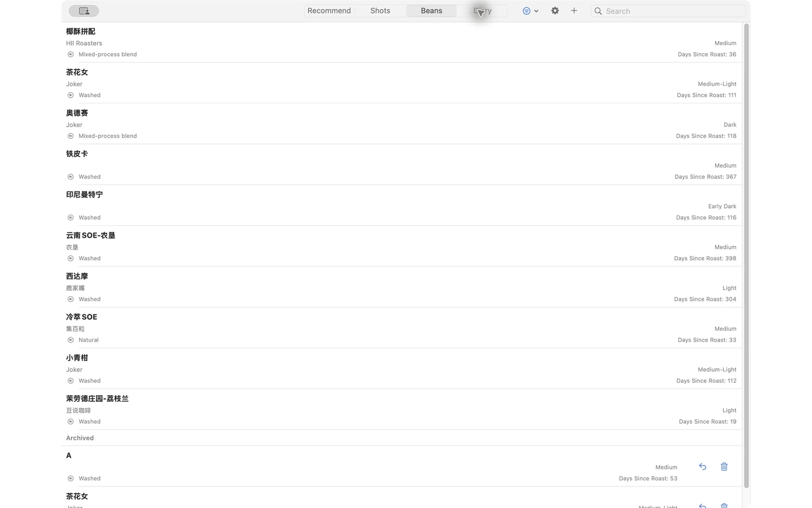Restore archived bean A with undo arrow
Image resolution: width=812 pixels, height=508 pixels.
(x=703, y=466)
